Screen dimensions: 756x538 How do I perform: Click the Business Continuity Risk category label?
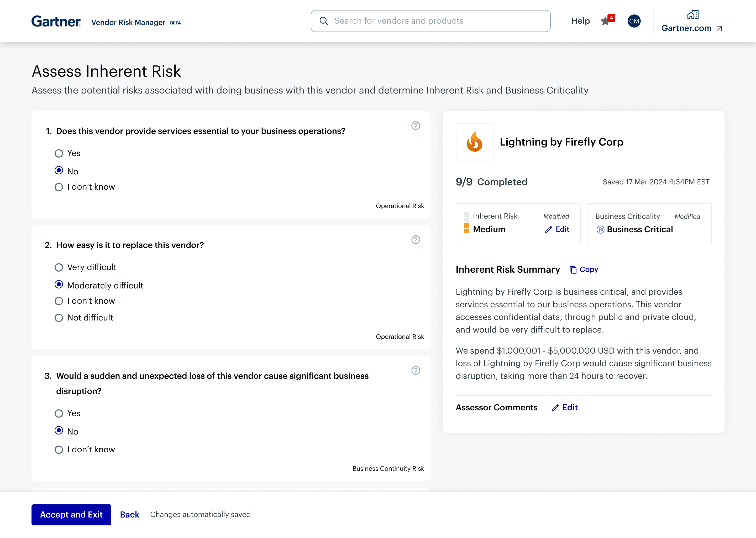point(388,468)
